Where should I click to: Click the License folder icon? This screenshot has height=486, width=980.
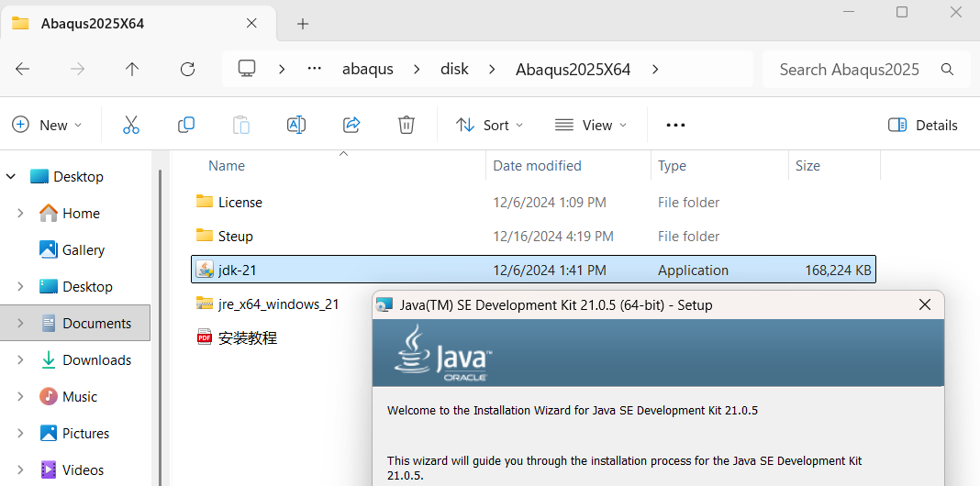click(x=205, y=201)
